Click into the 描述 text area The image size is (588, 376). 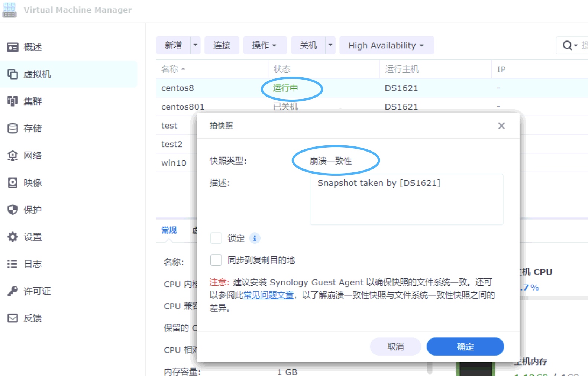[x=407, y=199]
